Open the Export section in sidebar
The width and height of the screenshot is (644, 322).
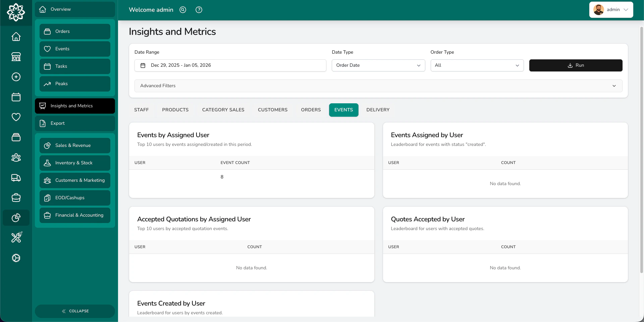(x=74, y=123)
